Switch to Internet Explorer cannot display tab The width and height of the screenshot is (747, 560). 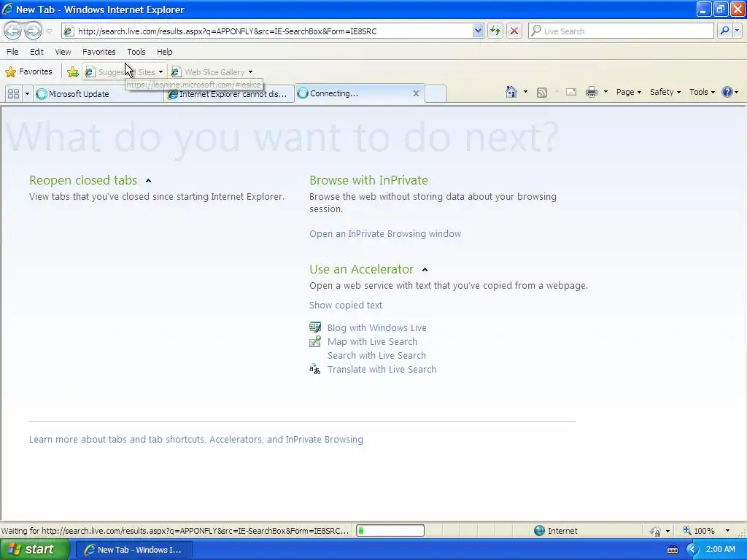point(228,94)
